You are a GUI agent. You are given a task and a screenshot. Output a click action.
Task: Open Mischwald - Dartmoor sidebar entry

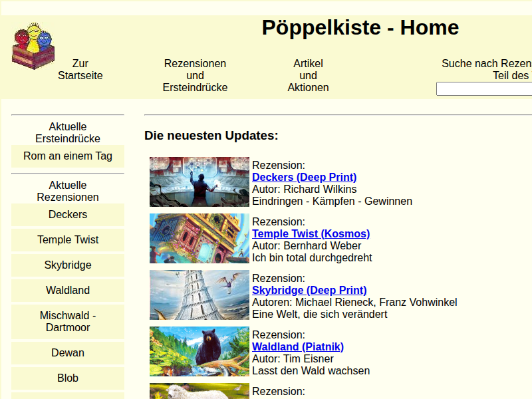coord(68,322)
